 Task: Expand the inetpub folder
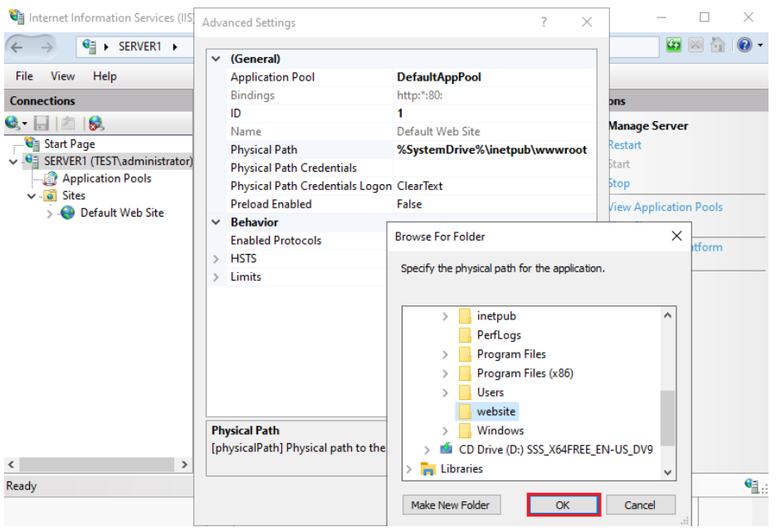[x=445, y=316]
